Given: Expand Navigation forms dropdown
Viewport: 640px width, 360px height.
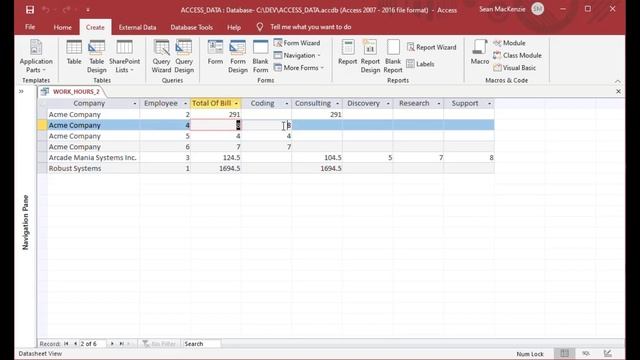Looking at the screenshot, I should pyautogui.click(x=298, y=55).
